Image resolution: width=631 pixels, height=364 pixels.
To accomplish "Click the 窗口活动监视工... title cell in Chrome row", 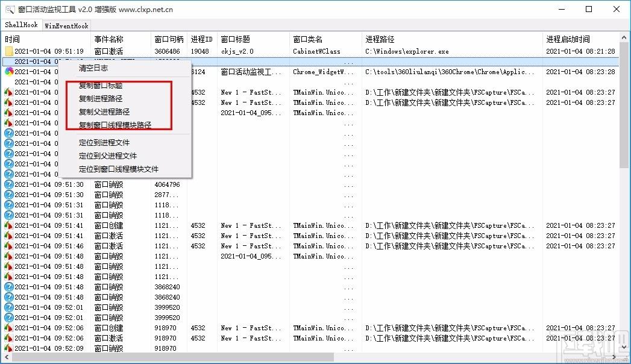I will click(251, 72).
